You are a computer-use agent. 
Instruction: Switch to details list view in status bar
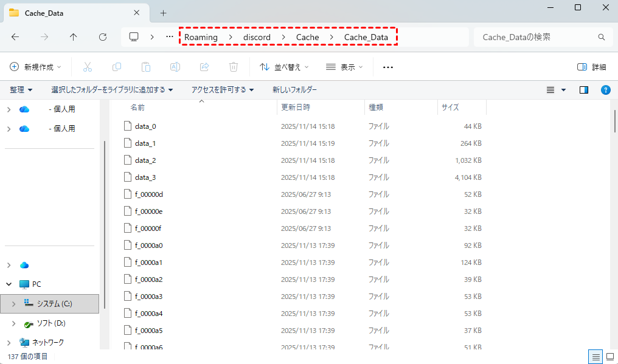tap(596, 356)
